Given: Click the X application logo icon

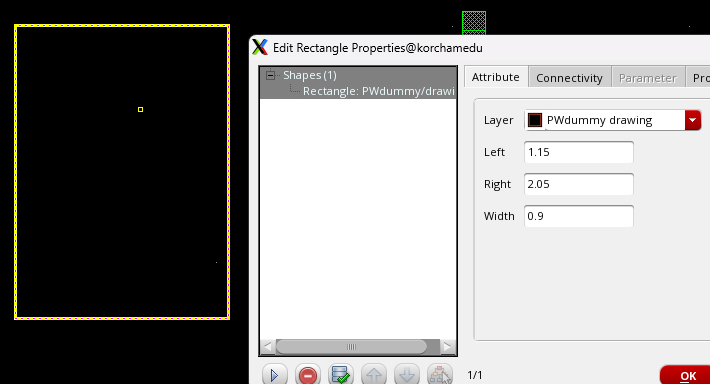Looking at the screenshot, I should (x=260, y=47).
